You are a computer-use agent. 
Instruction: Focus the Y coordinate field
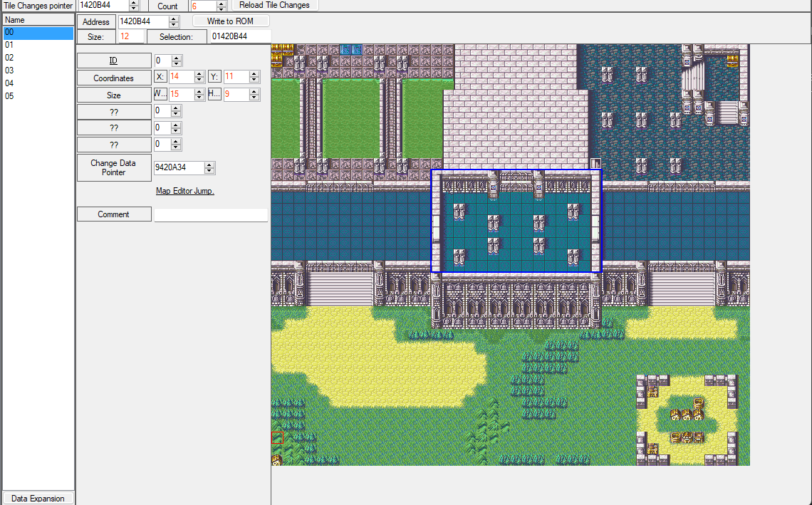tap(236, 77)
